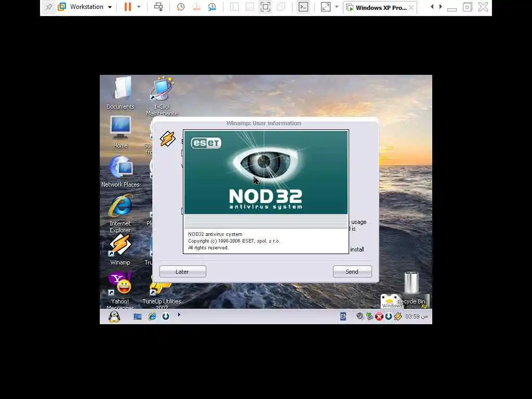This screenshot has height=399, width=532.
Task: Click the Show Desktop quick launch icon
Action: [137, 316]
